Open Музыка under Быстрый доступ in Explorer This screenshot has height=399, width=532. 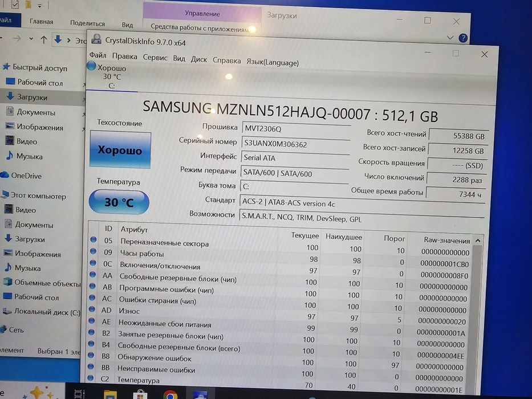[29, 156]
